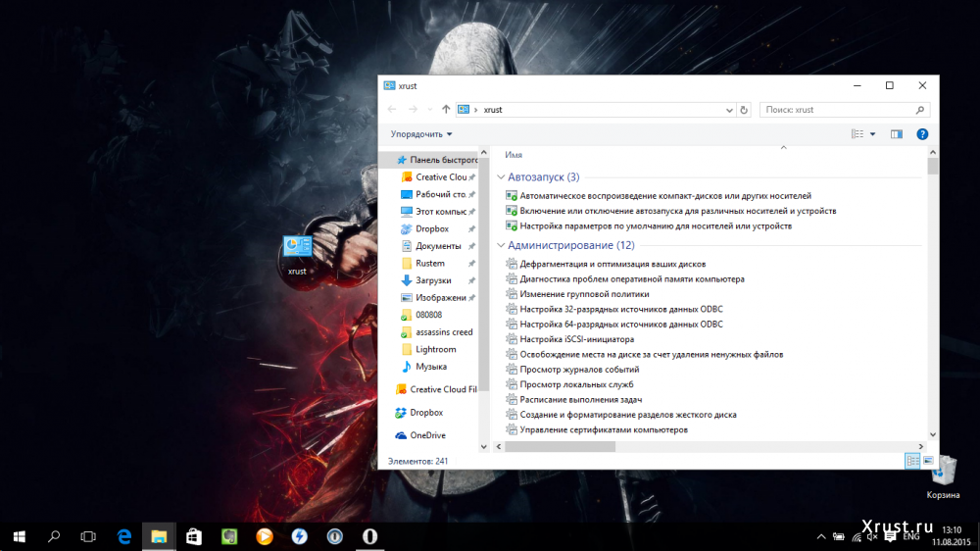Go forward in the xrust window
The height and width of the screenshot is (551, 980).
click(413, 110)
